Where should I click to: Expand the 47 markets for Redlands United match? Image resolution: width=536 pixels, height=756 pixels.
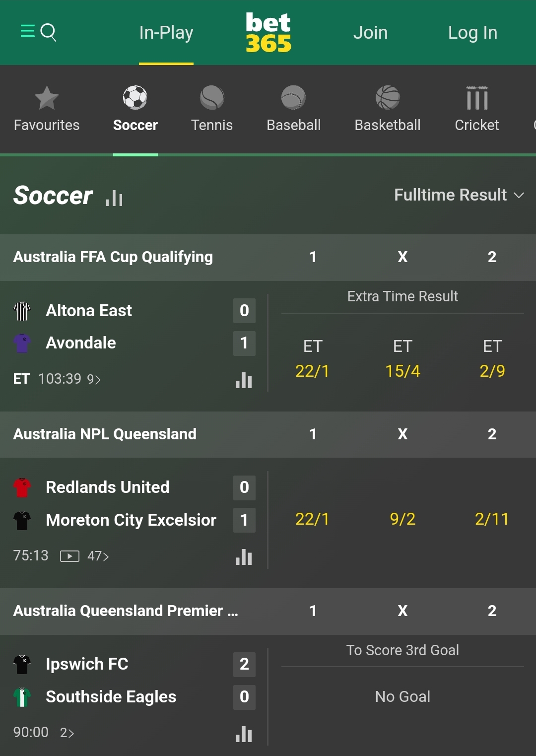98,556
